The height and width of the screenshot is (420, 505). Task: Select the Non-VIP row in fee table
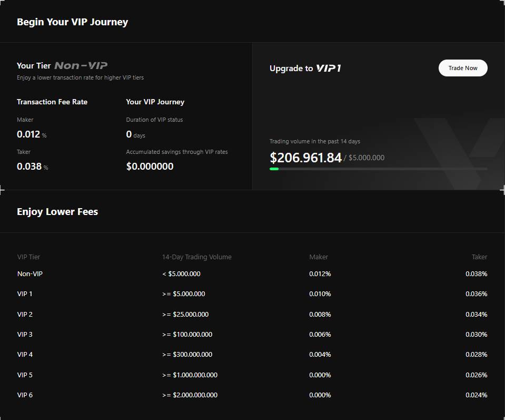pos(30,274)
